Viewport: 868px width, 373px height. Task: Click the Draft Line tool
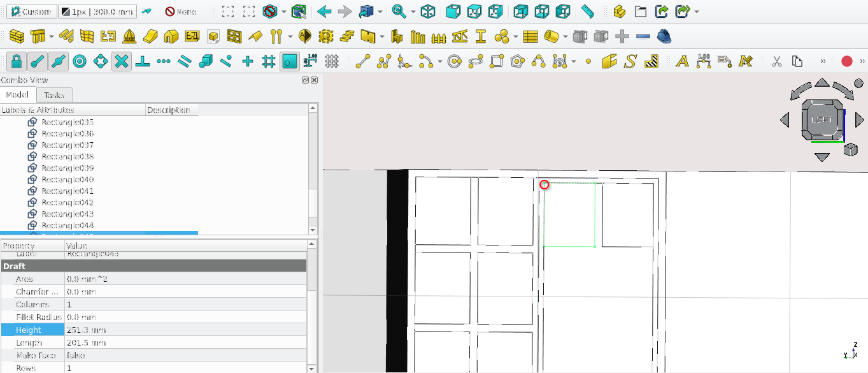(363, 62)
